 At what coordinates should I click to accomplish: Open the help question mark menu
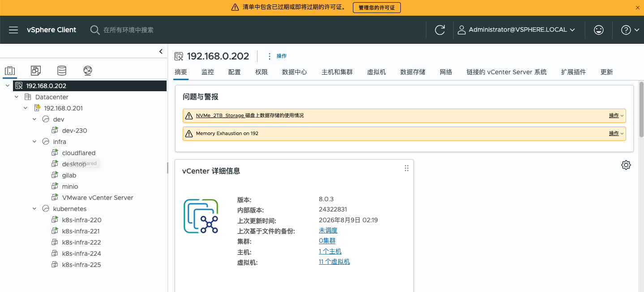point(630,30)
